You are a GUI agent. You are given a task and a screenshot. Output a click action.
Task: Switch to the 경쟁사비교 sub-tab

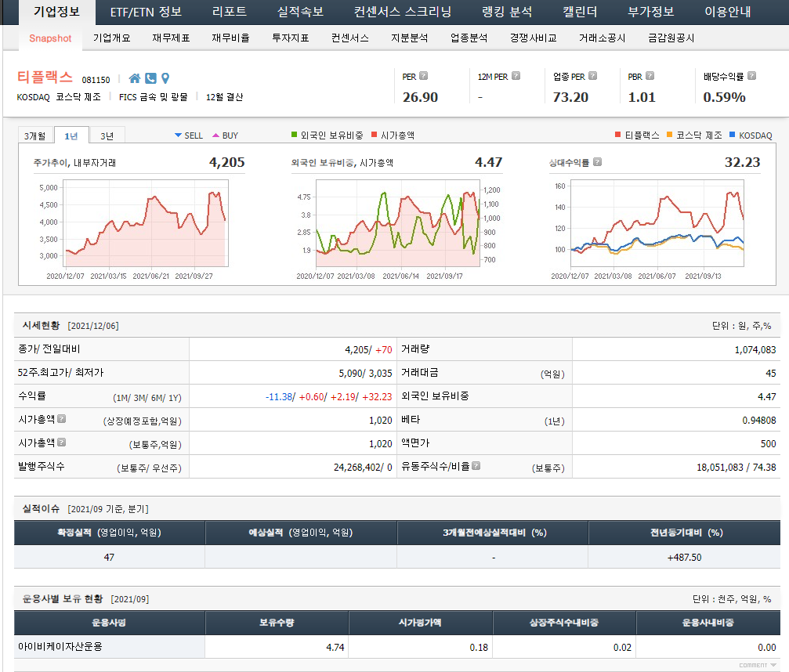click(x=534, y=38)
